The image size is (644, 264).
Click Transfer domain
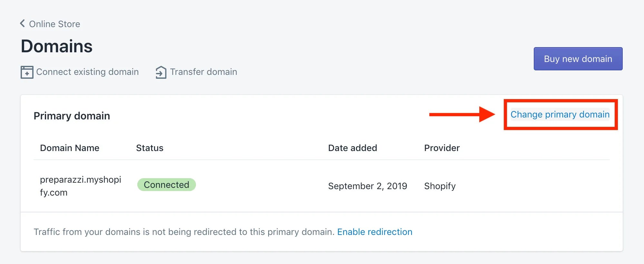coord(203,72)
